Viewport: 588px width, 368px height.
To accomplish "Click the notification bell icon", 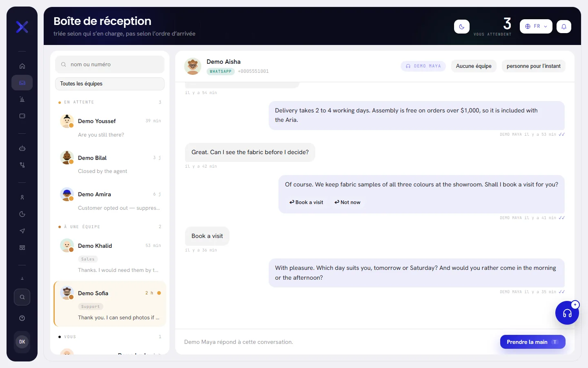I will coord(564,27).
